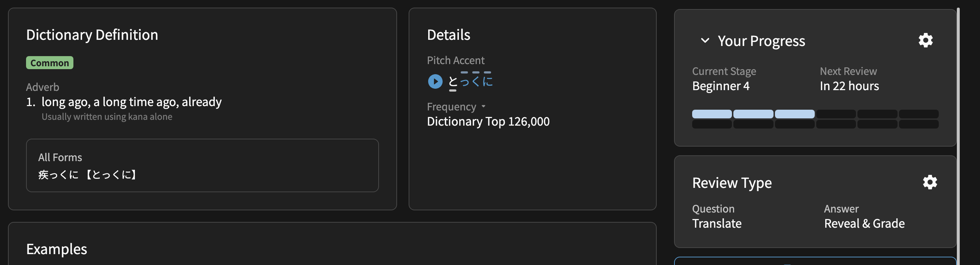
Task: Click the Beginner 4 current stage
Action: pyautogui.click(x=721, y=86)
